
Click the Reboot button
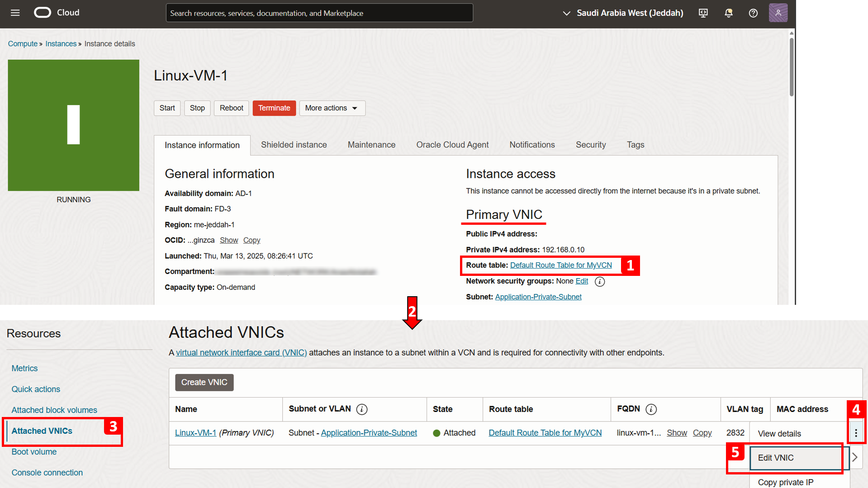pos(231,108)
